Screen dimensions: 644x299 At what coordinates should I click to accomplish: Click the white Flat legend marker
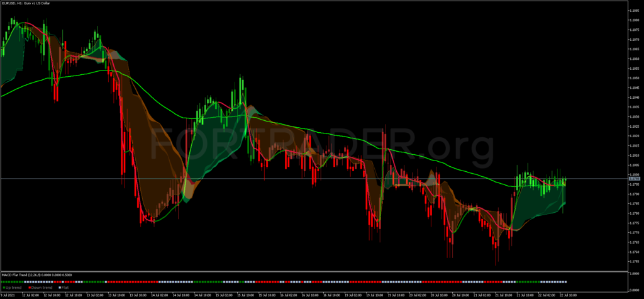[x=60, y=288]
